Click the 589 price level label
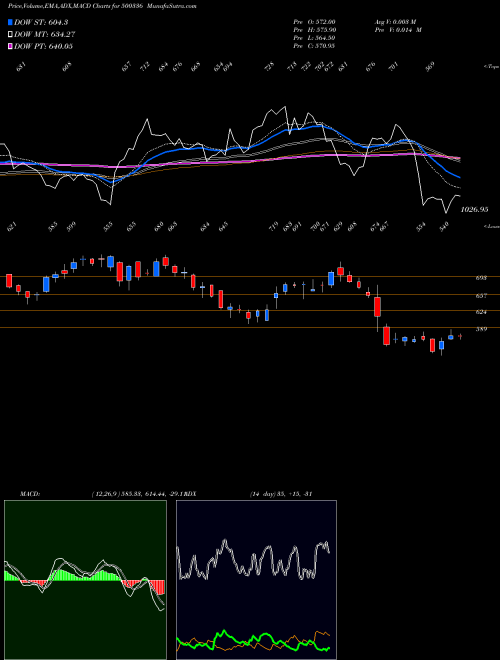This screenshot has height=660, width=500. (x=481, y=329)
